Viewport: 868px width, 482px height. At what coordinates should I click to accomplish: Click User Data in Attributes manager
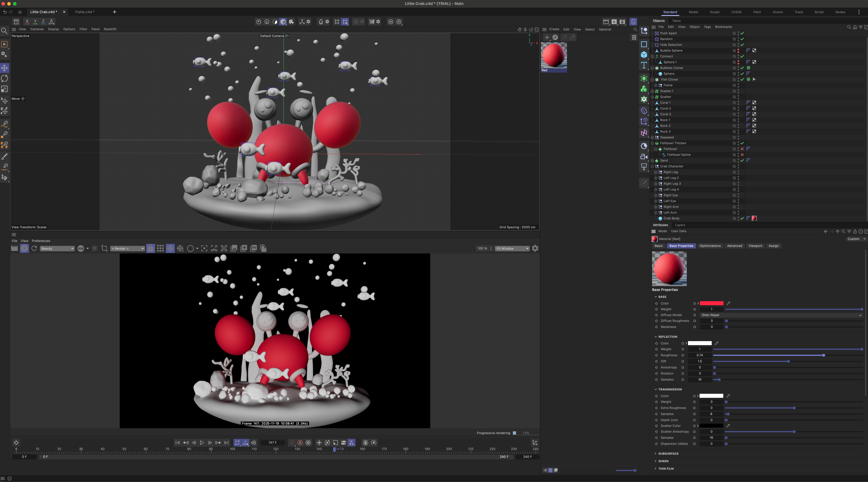tap(678, 231)
